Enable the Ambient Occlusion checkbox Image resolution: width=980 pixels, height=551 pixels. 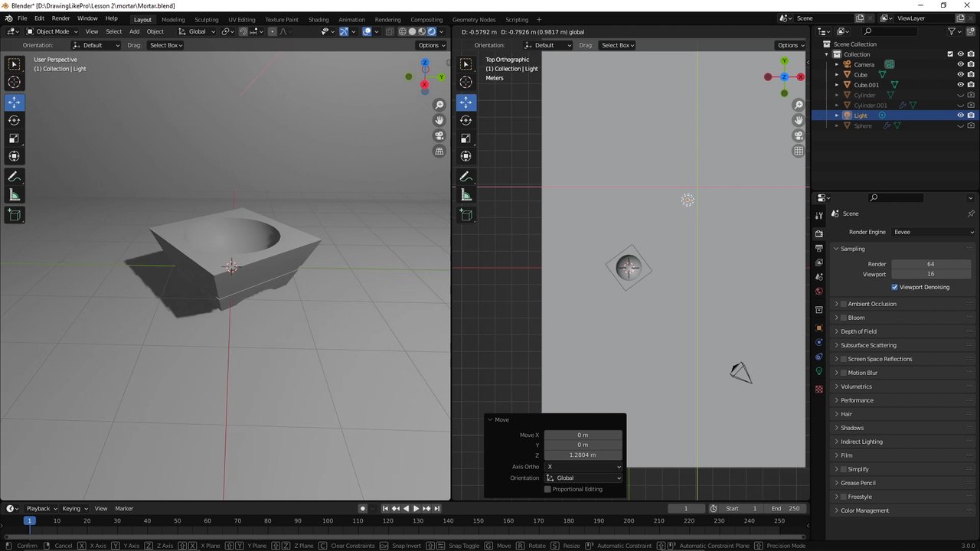coord(844,304)
